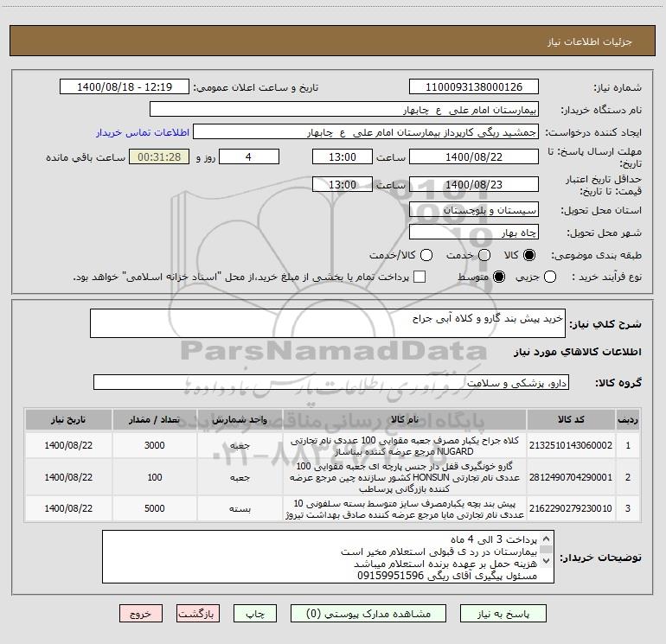Image resolution: width=666 pixels, height=644 pixels.
Task: Click the پاسخ به نیاز button
Action: (503, 614)
